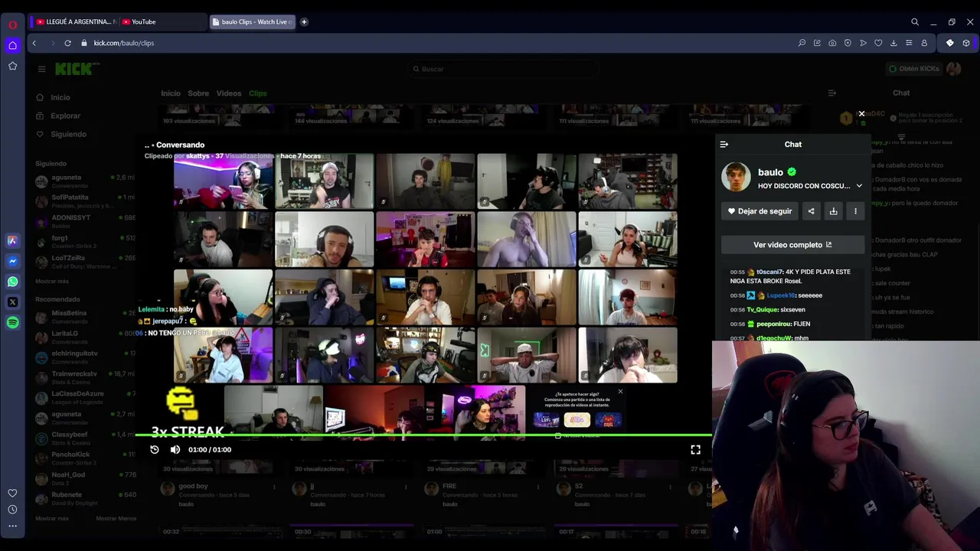Open user profile avatar top right
This screenshot has width=980, height=551.
(x=953, y=69)
